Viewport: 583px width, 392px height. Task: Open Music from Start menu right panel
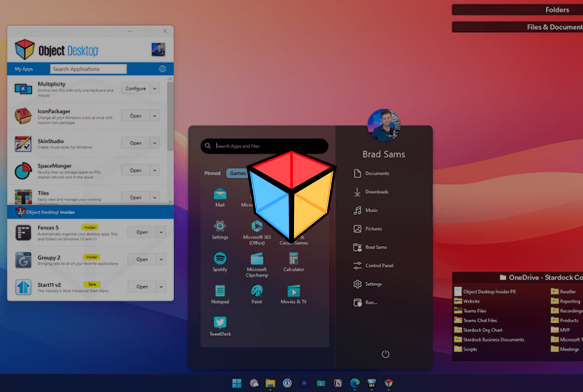point(366,211)
